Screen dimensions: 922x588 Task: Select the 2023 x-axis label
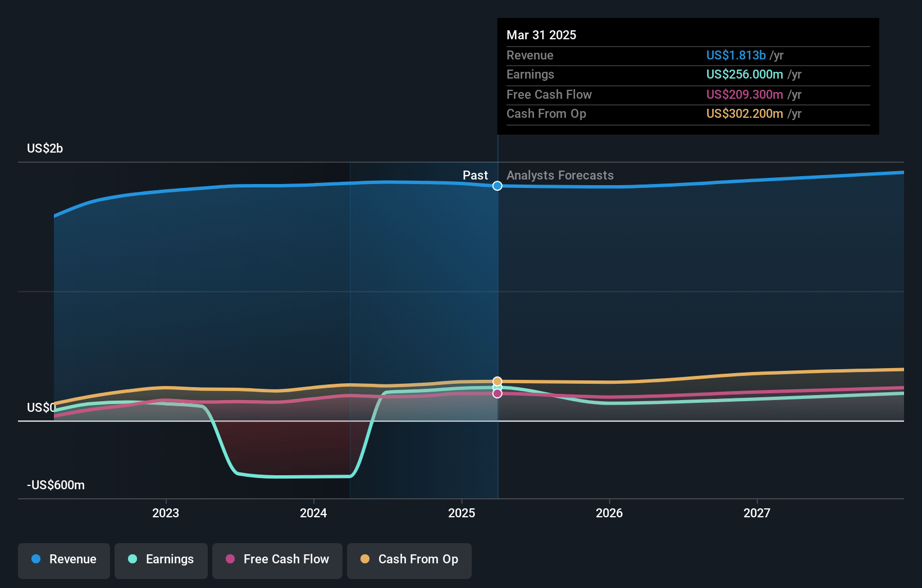pyautogui.click(x=166, y=513)
